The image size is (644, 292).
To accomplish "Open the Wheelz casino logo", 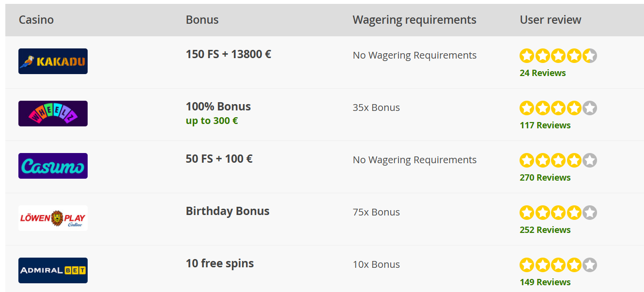I will click(x=53, y=113).
